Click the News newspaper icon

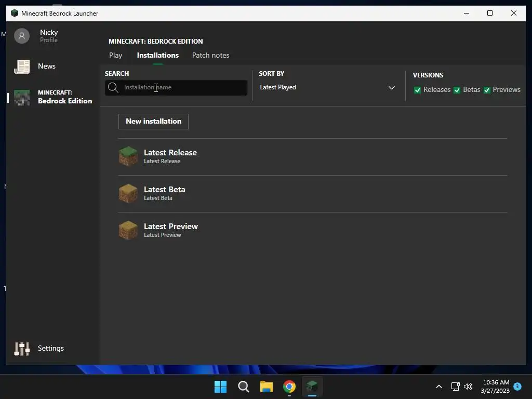pos(22,66)
